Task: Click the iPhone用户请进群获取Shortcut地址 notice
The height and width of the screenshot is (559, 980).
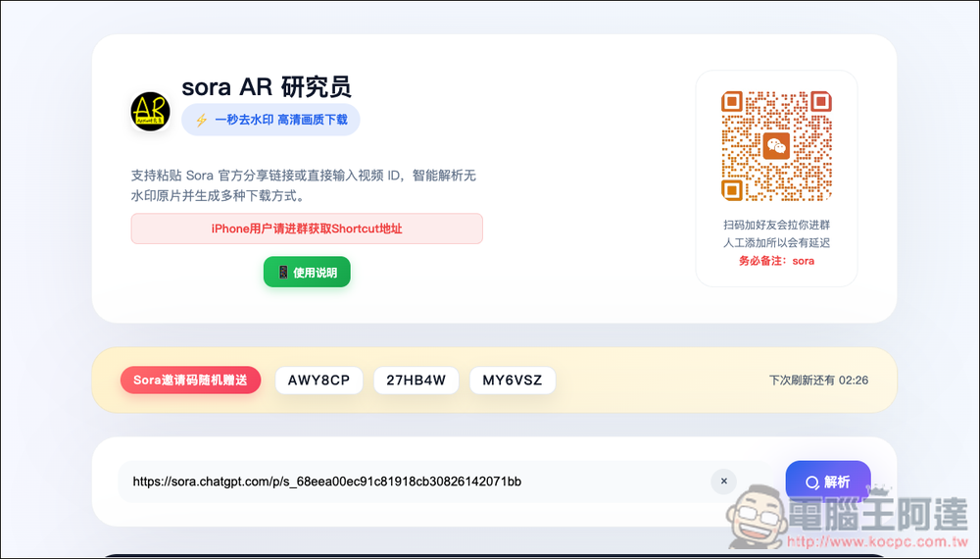Action: coord(307,229)
